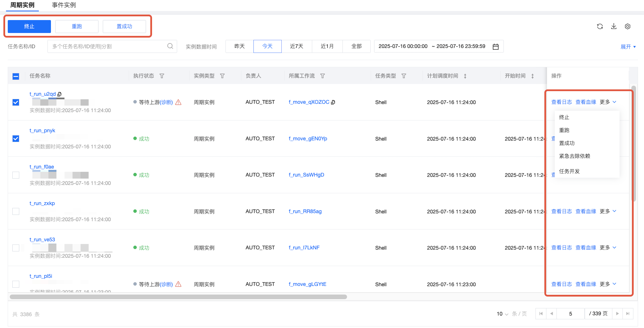The height and width of the screenshot is (328, 644).
Task: Click warning triangle in t_run_pl5i row
Action: pos(178,284)
